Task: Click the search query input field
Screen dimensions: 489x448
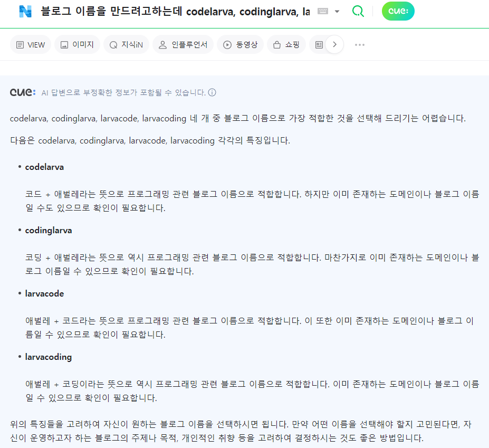Action: coord(175,12)
